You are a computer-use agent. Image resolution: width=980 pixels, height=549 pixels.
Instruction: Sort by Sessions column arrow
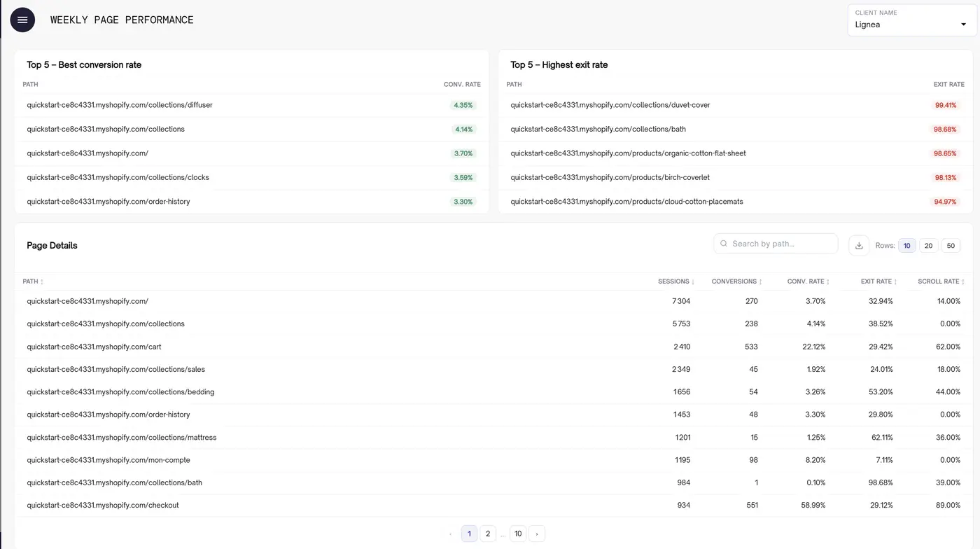click(x=693, y=282)
